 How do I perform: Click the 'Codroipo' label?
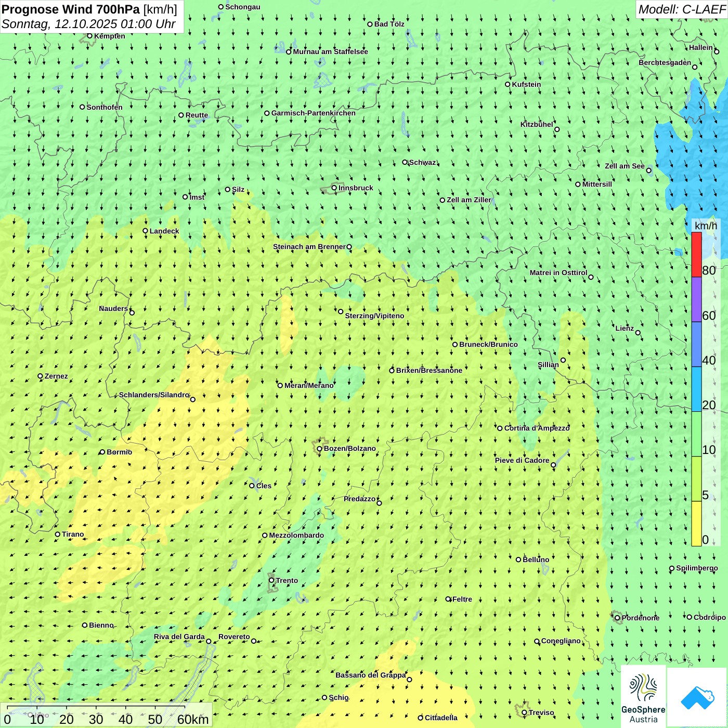[x=710, y=617]
